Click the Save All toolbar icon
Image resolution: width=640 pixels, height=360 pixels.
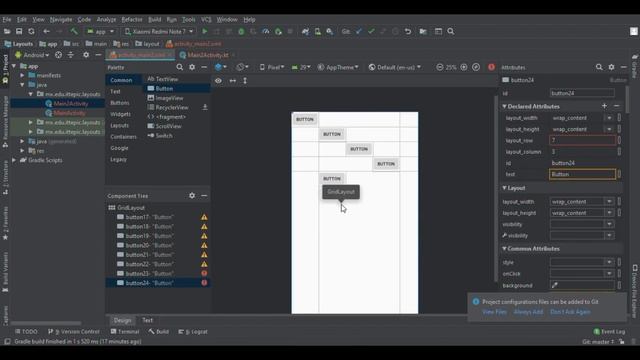click(19, 31)
